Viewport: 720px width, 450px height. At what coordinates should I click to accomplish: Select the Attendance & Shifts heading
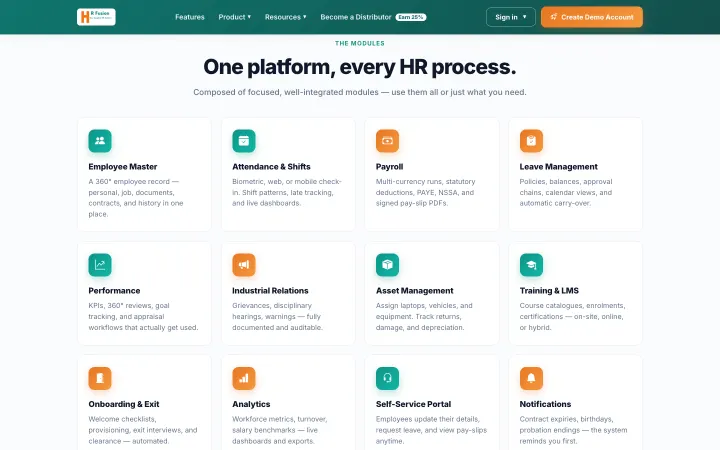[271, 167]
